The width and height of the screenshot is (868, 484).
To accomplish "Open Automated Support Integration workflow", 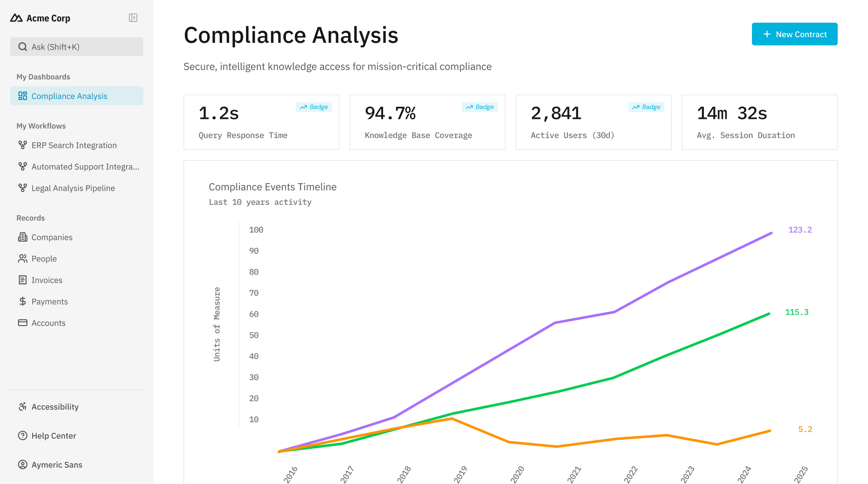I will point(85,167).
